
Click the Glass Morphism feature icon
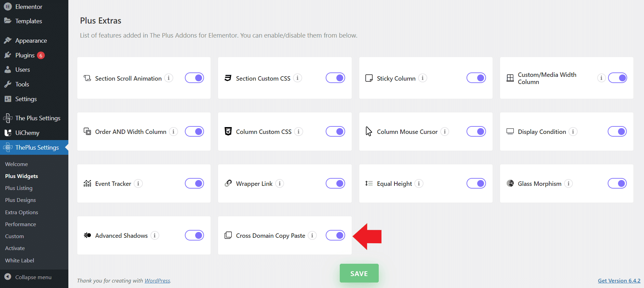510,183
